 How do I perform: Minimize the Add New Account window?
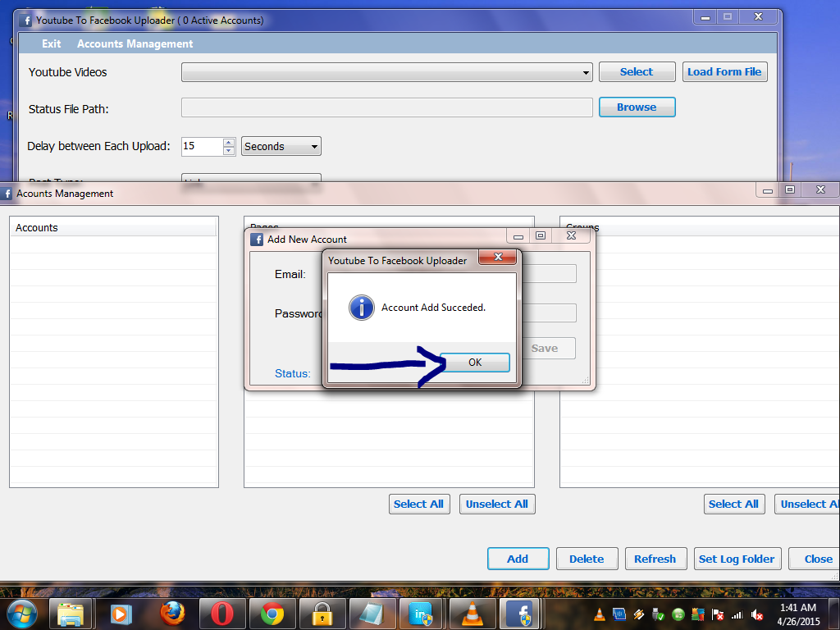(x=518, y=235)
